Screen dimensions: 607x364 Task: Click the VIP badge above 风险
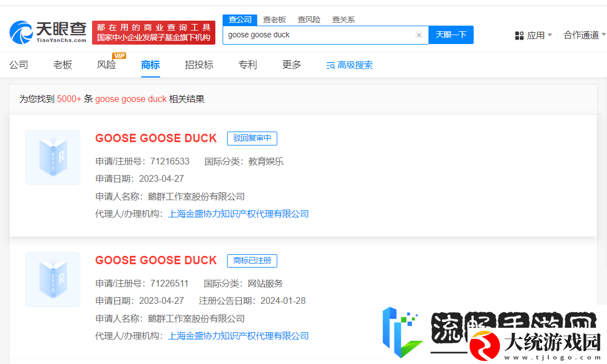pyautogui.click(x=119, y=56)
